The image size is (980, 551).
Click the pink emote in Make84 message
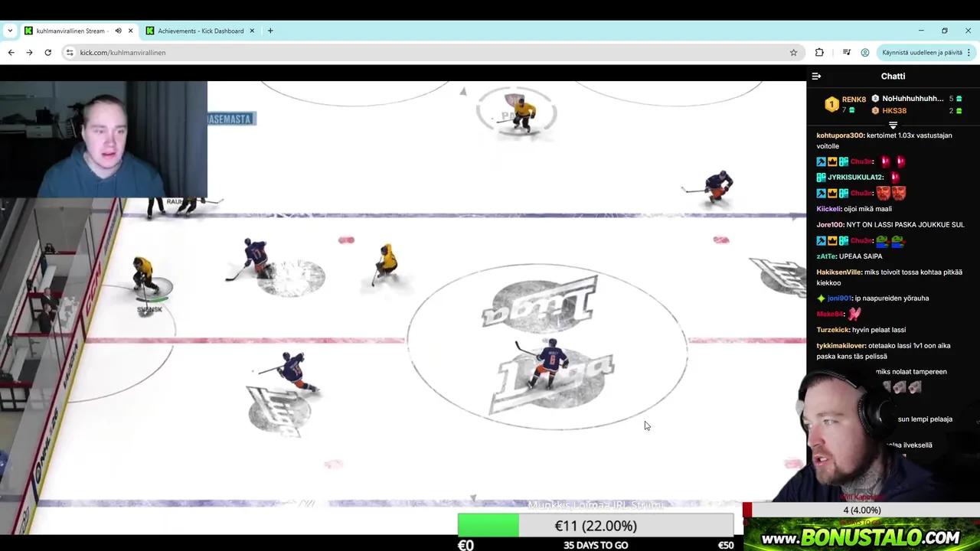pyautogui.click(x=854, y=314)
